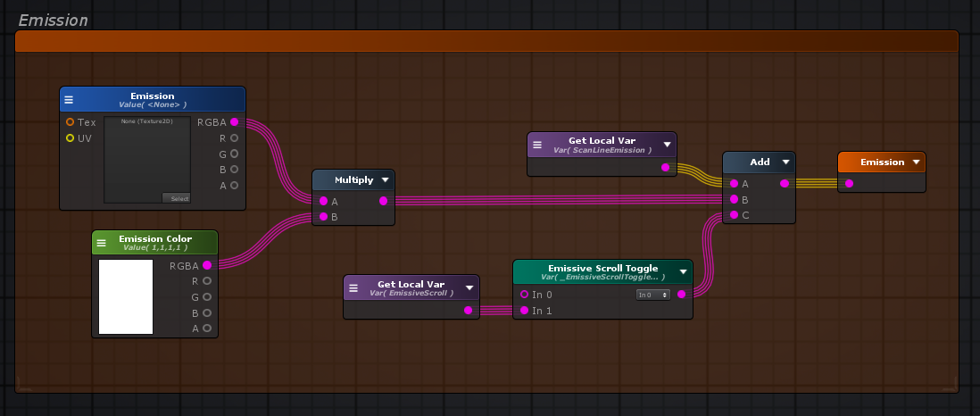
Task: Click input port A of the Multiply node
Action: (323, 201)
